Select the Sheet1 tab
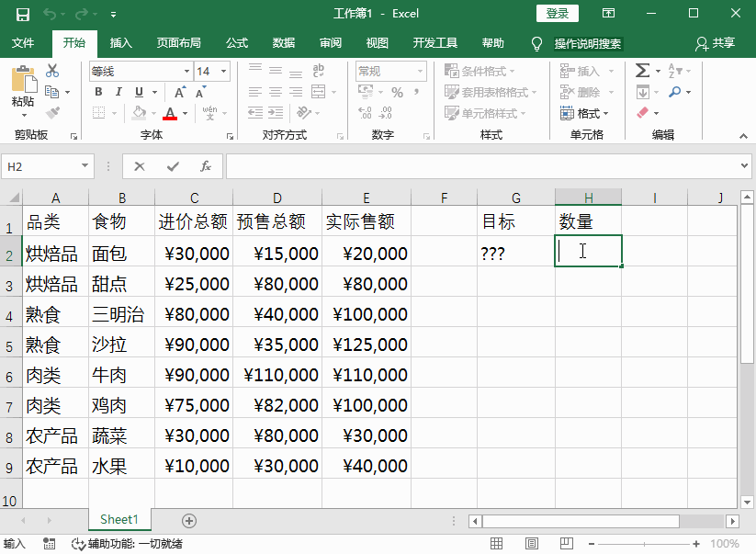Screen dimensions: 756x554 point(119,520)
